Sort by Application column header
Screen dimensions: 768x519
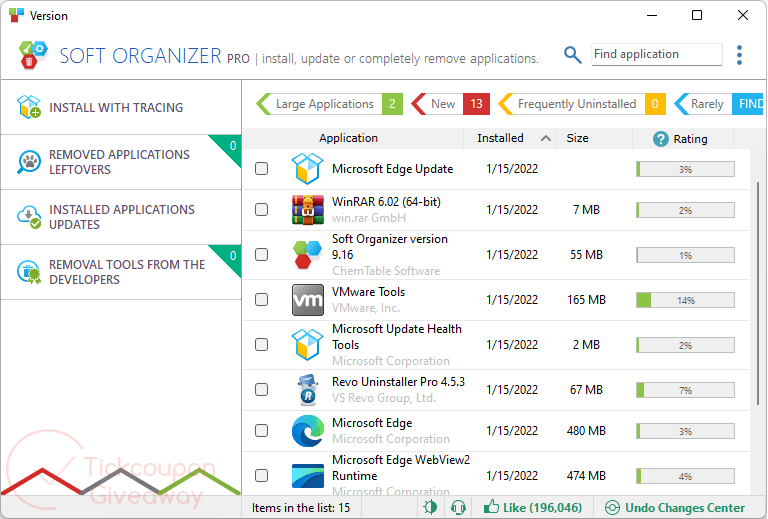348,138
